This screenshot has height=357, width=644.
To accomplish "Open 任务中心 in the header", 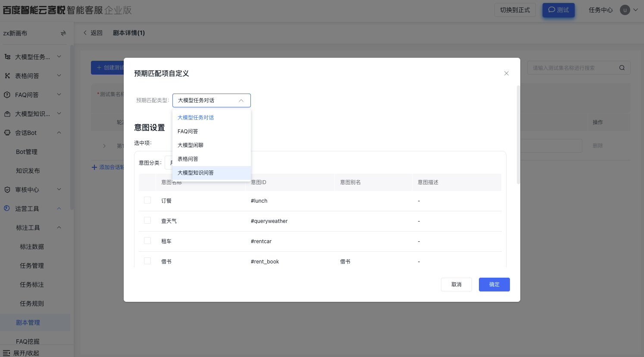I will pos(601,10).
